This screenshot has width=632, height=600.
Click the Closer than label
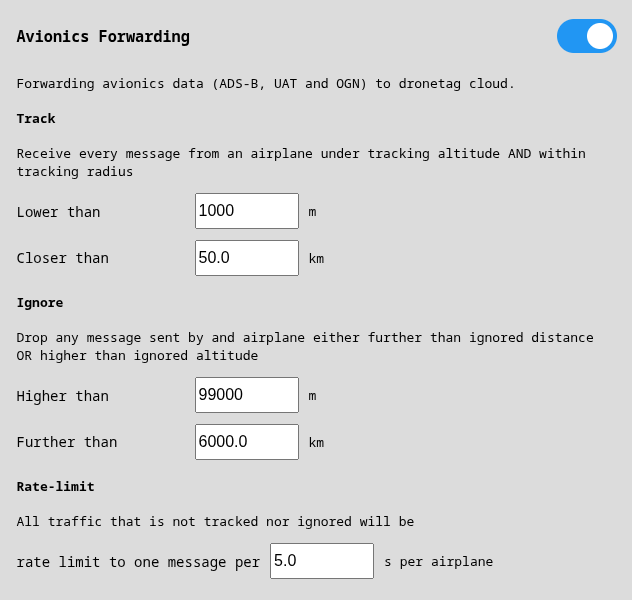63,258
